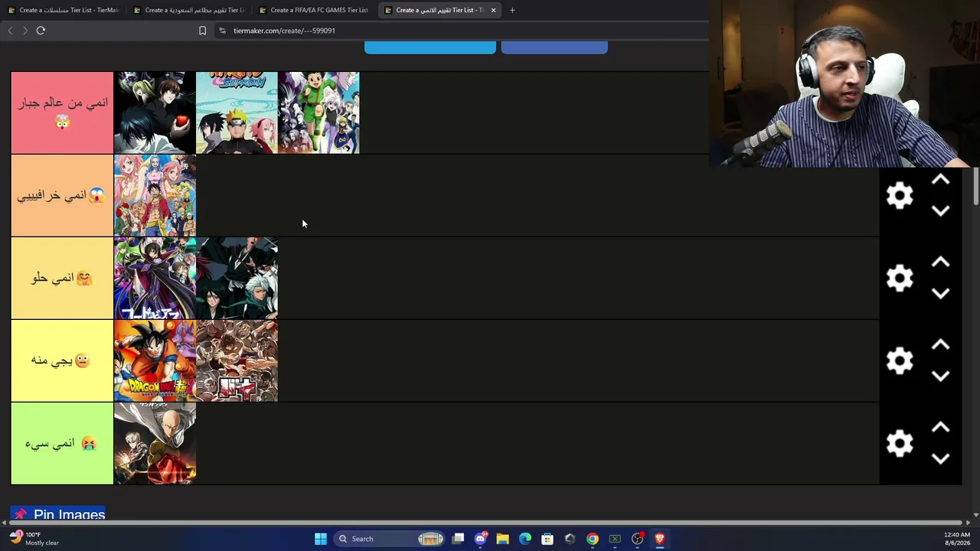Open Task View from the taskbar
The width and height of the screenshot is (980, 551).
(458, 539)
